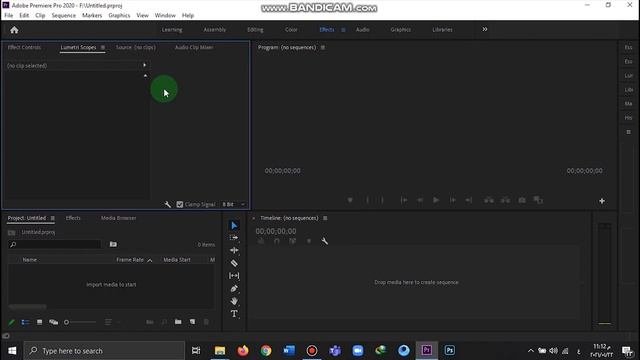This screenshot has width=640, height=360.
Task: Switch to the Learning workspace
Action: (x=172, y=30)
